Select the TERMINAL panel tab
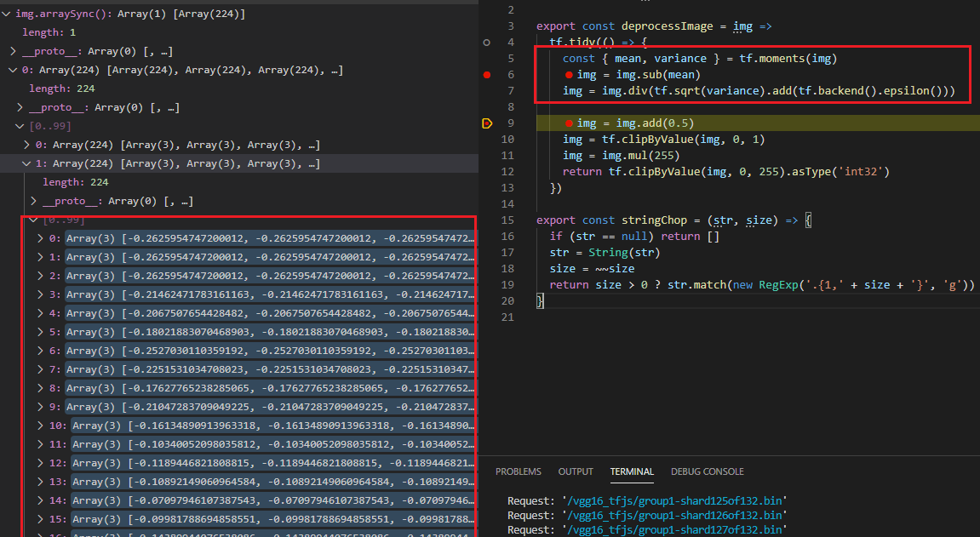Viewport: 980px width, 537px height. (x=632, y=472)
